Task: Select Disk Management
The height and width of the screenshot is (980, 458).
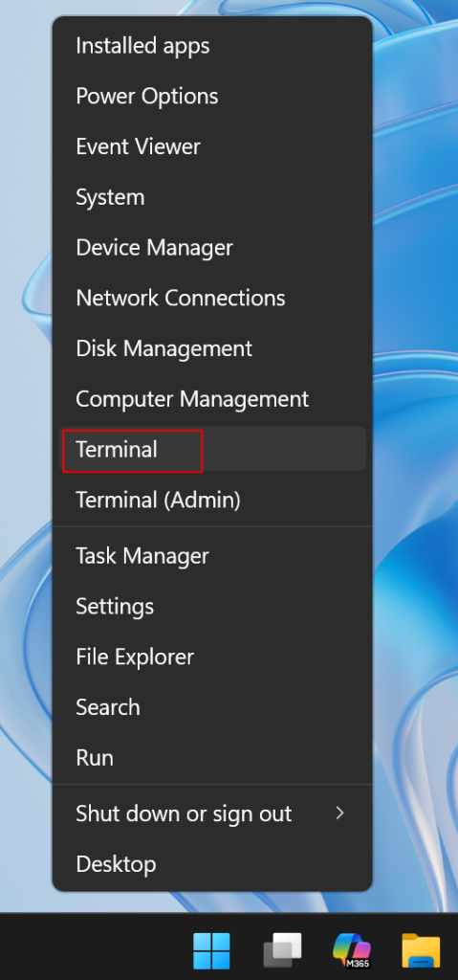Action: [212, 348]
